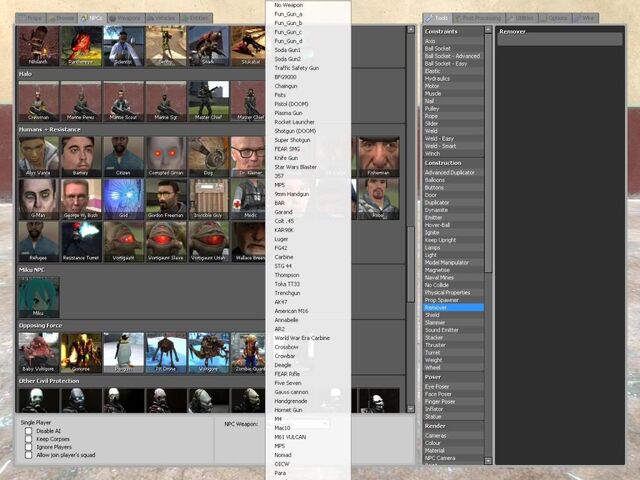The image size is (640, 480).
Task: Select the Thruster tool
Action: tap(454, 345)
